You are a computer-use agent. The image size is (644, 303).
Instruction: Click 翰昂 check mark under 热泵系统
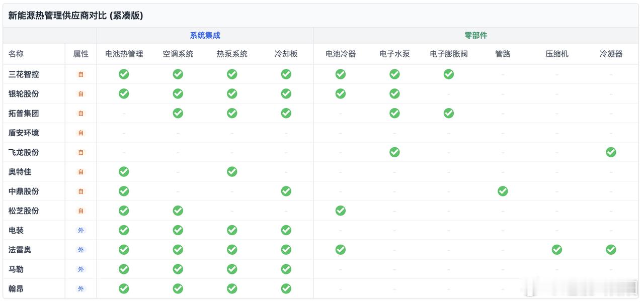point(232,288)
